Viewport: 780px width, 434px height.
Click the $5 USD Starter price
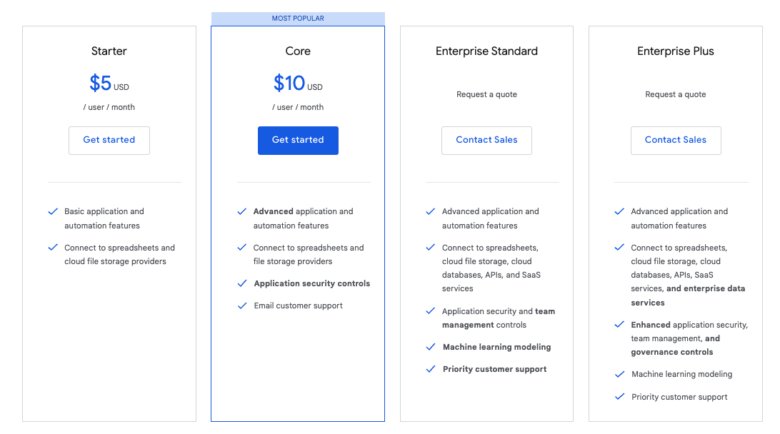pos(109,83)
